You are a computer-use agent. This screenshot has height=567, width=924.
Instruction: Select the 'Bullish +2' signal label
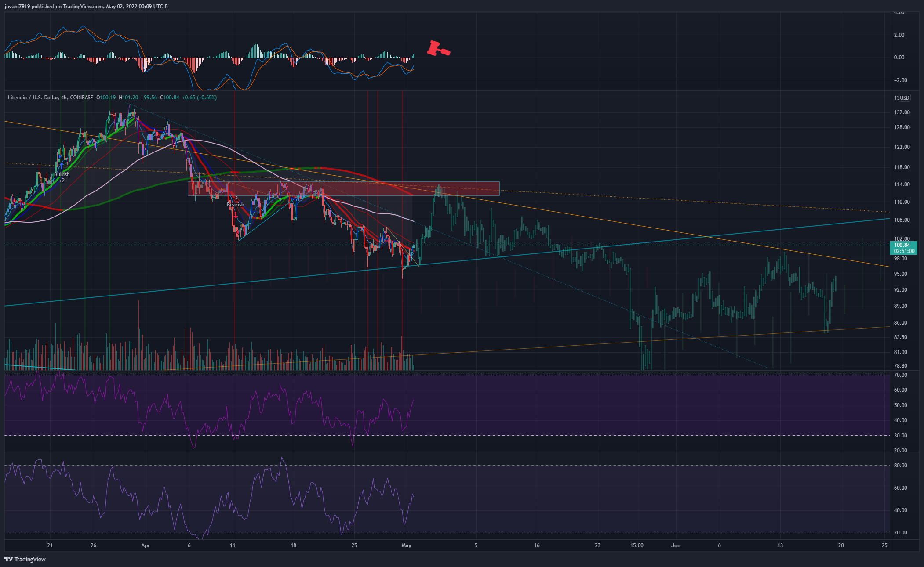click(x=62, y=177)
